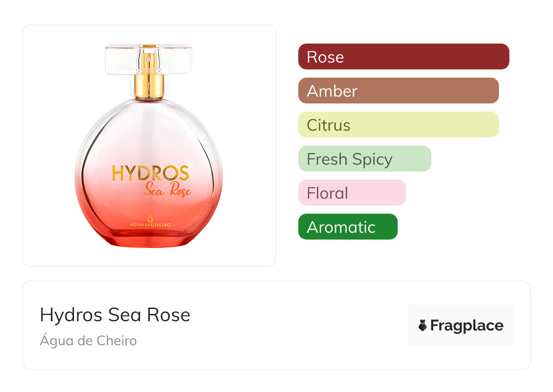Viewport: 553px width, 392px height.
Task: Click the Rose accord bar
Action: coord(404,57)
